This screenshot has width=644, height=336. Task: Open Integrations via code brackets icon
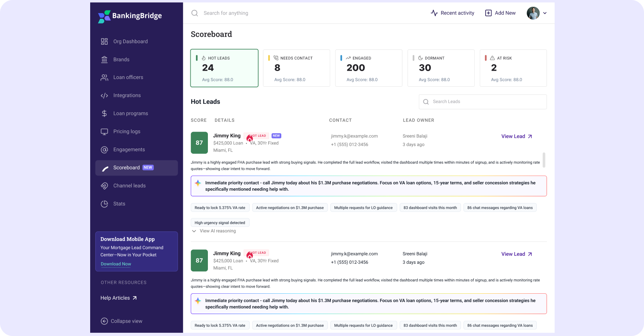point(104,95)
